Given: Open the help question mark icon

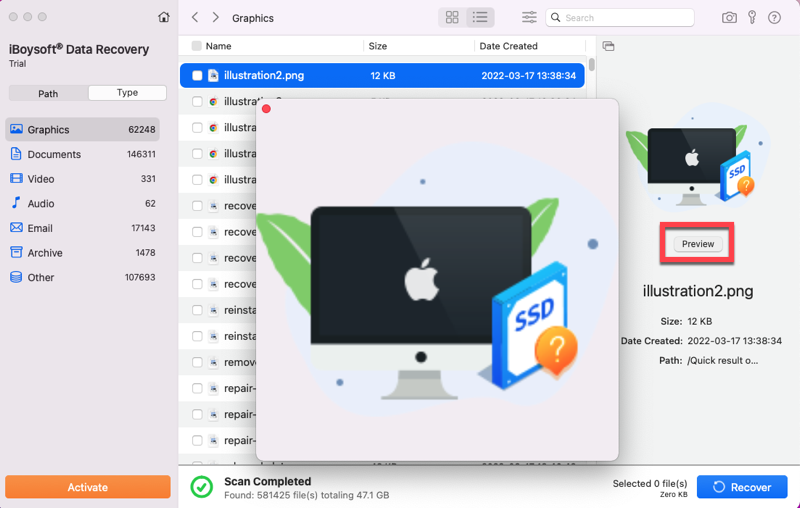Looking at the screenshot, I should tap(774, 18).
